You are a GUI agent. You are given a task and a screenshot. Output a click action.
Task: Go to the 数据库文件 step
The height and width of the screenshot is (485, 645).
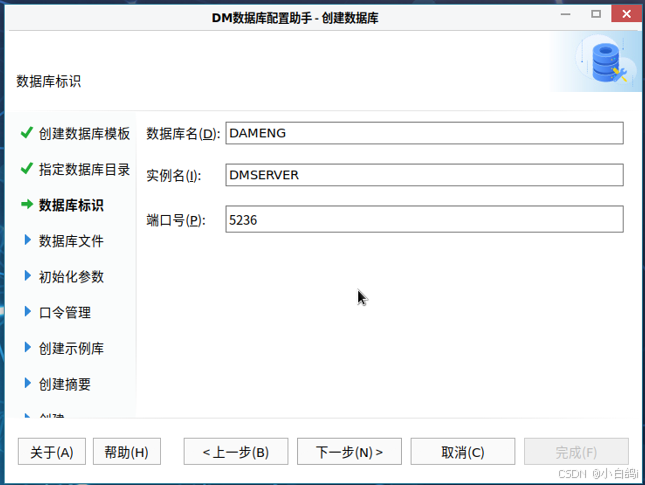pos(71,241)
